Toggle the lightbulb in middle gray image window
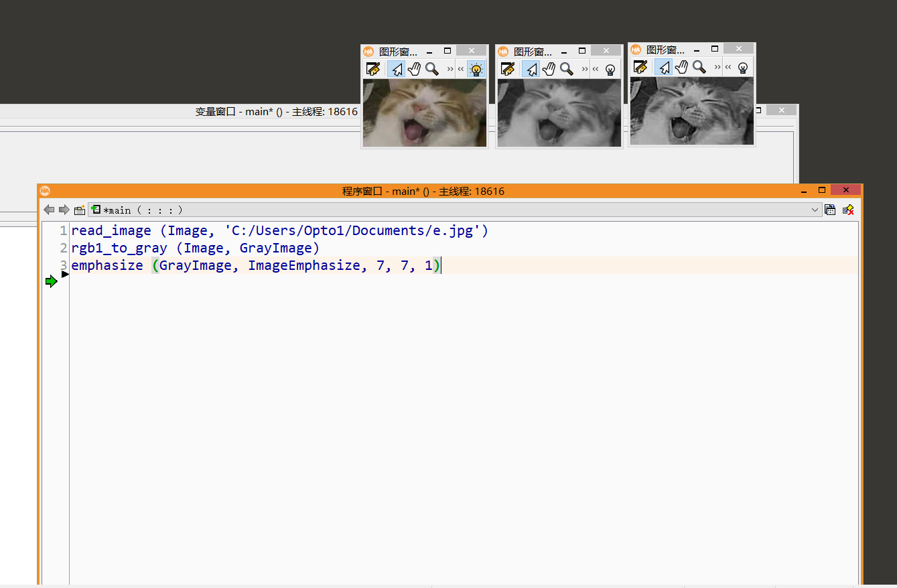 (x=610, y=69)
